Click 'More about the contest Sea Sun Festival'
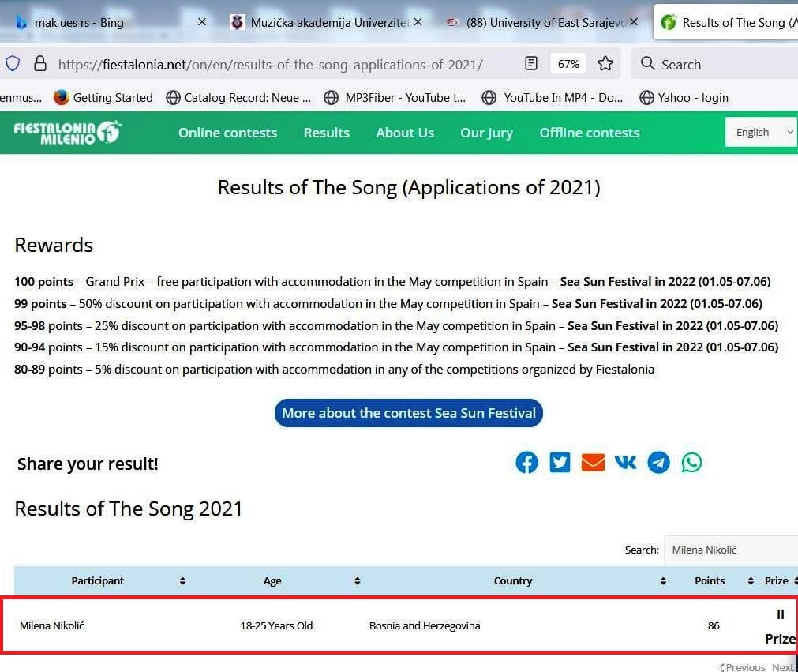The width and height of the screenshot is (798, 672). [x=409, y=413]
